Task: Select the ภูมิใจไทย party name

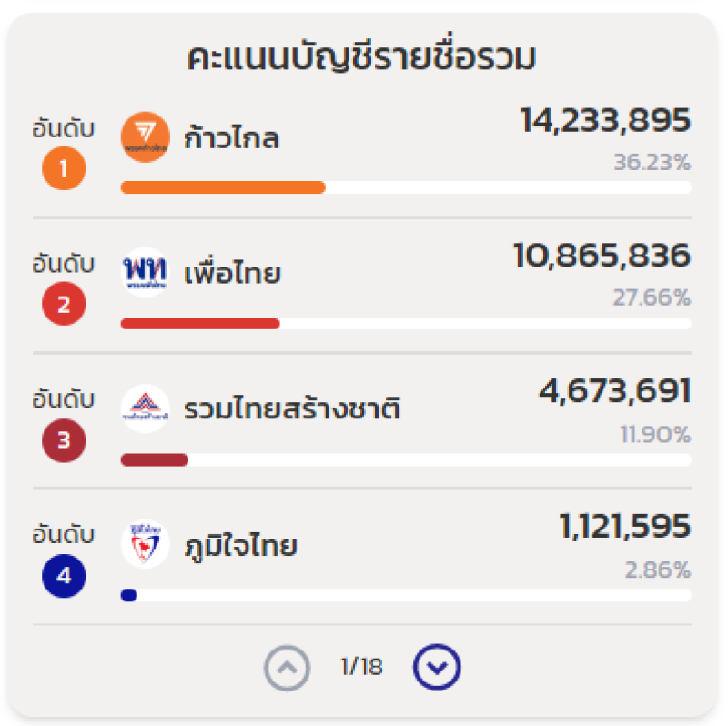Action: coord(240,546)
